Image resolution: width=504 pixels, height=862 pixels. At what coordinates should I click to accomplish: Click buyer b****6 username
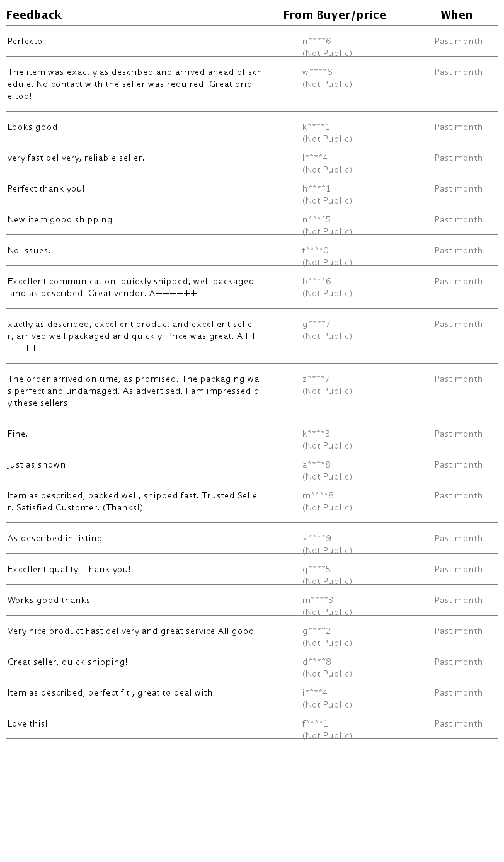tap(316, 282)
